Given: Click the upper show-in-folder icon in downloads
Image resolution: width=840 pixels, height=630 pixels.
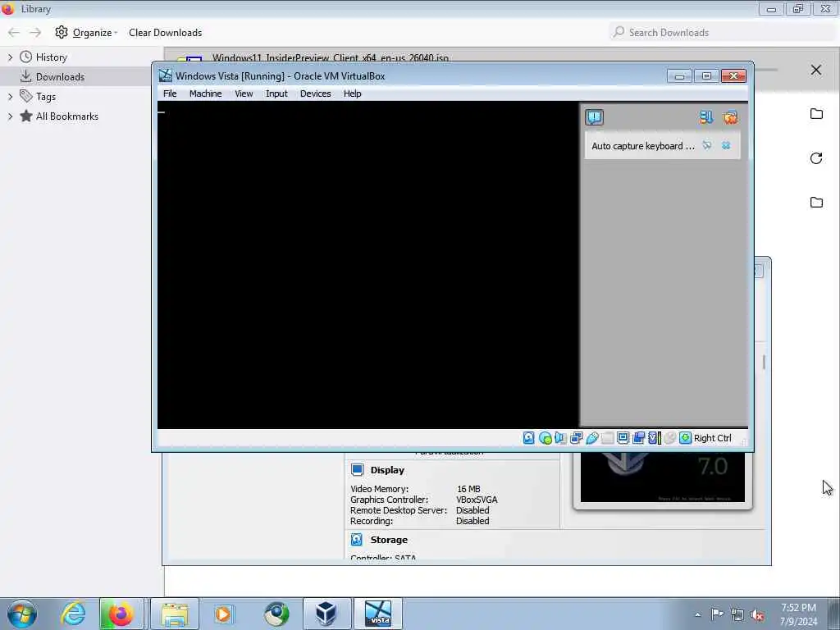Looking at the screenshot, I should 816,113.
